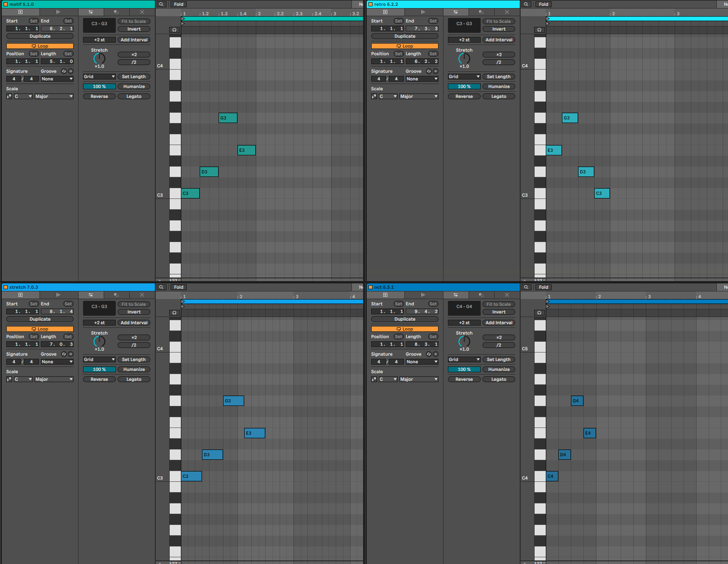
Task: Switch to Launch tab in motif clip
Action: (x=58, y=12)
